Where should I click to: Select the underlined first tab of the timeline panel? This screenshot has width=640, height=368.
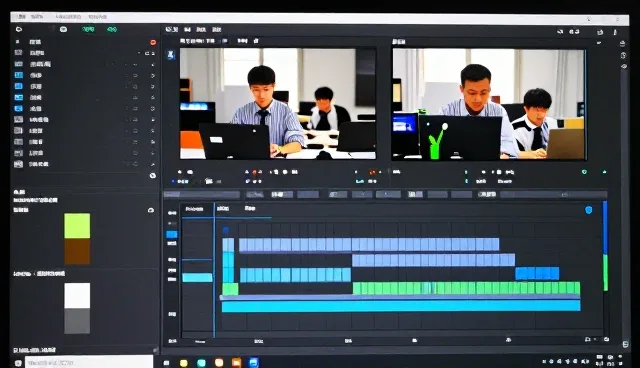point(194,209)
